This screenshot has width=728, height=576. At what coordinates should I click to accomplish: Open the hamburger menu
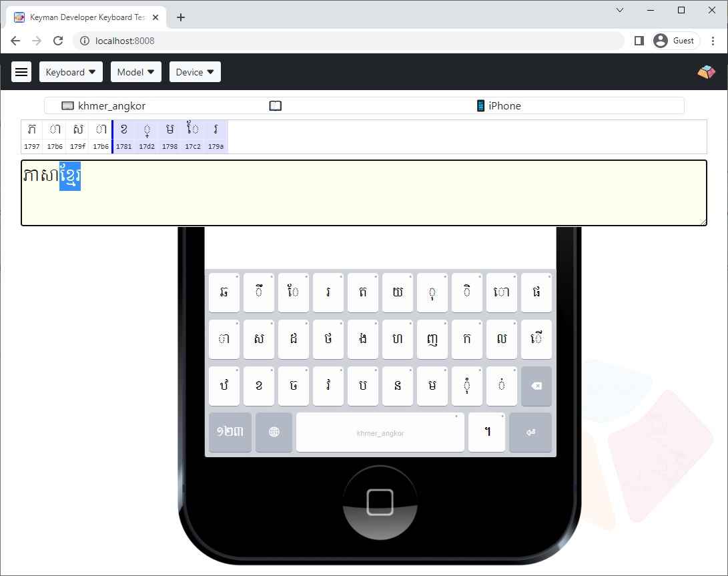click(21, 72)
